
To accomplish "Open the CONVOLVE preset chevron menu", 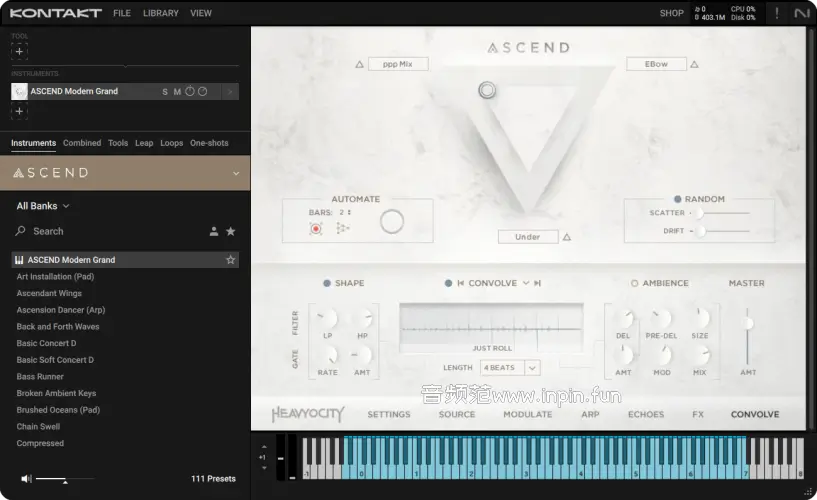I will (x=526, y=283).
